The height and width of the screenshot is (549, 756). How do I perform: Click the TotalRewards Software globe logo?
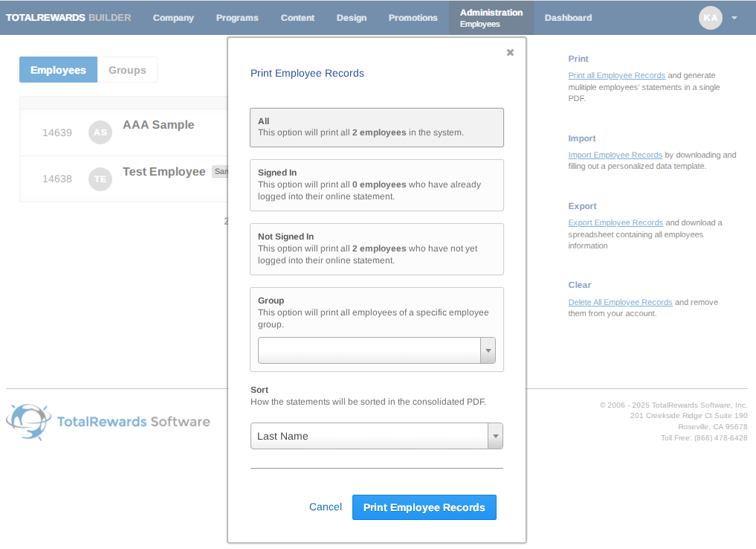(29, 422)
